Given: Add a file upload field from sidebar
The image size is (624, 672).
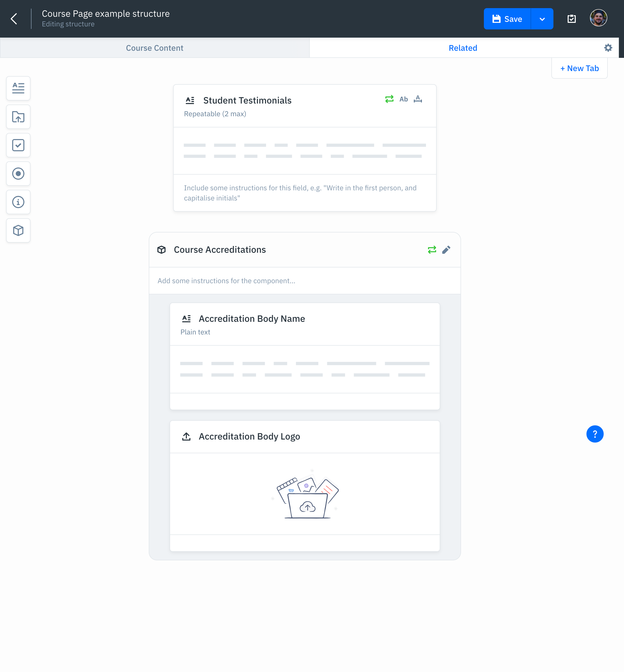Looking at the screenshot, I should click(18, 117).
